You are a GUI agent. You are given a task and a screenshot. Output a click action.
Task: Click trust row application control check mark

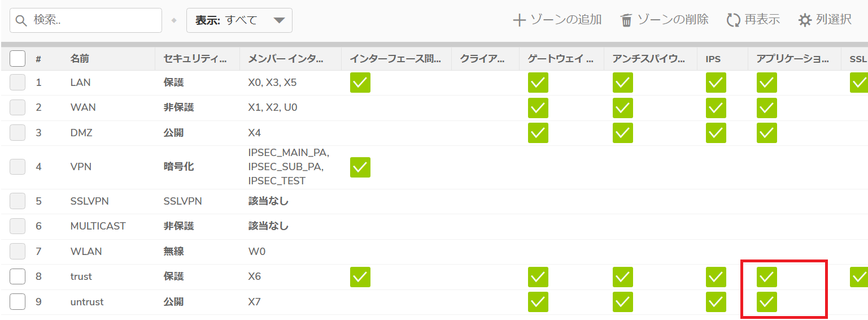pyautogui.click(x=767, y=277)
